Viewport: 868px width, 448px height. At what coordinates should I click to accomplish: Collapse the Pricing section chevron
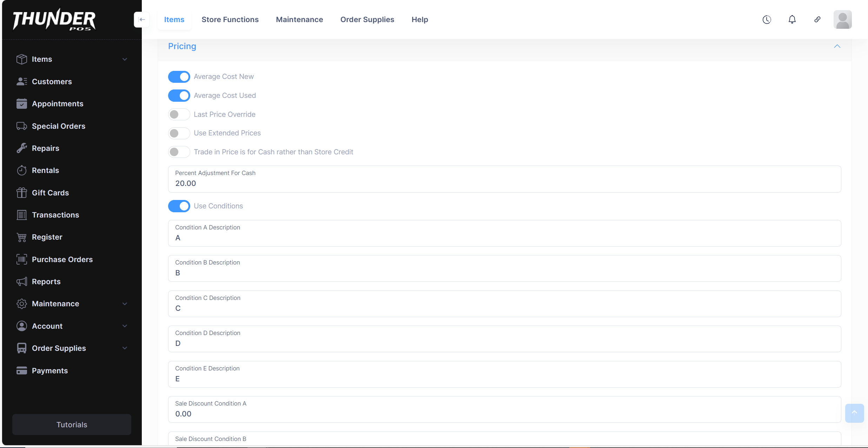837,46
